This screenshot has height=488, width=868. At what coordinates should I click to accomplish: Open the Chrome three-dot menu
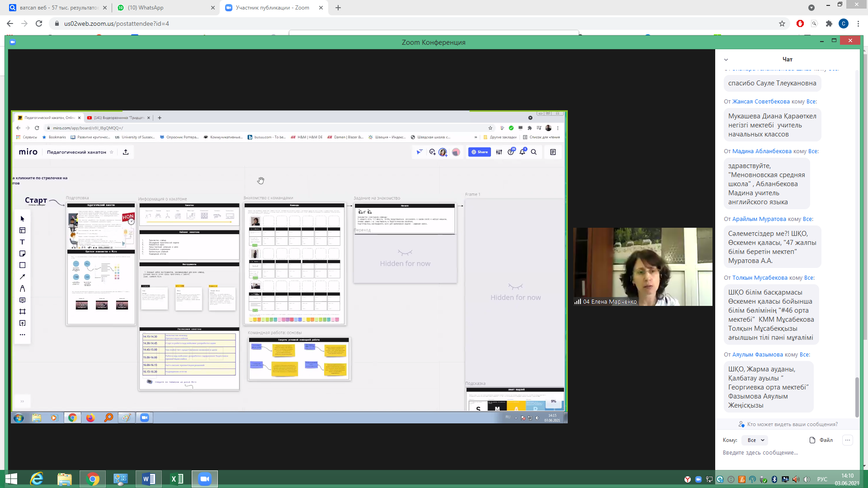[x=858, y=23]
